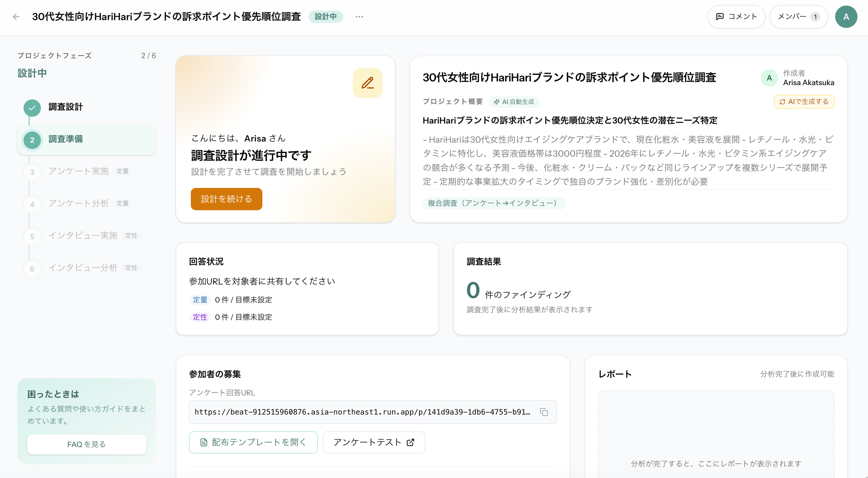Image resolution: width=868 pixels, height=478 pixels.
Task: Open the three-dot more options menu
Action: point(359,16)
